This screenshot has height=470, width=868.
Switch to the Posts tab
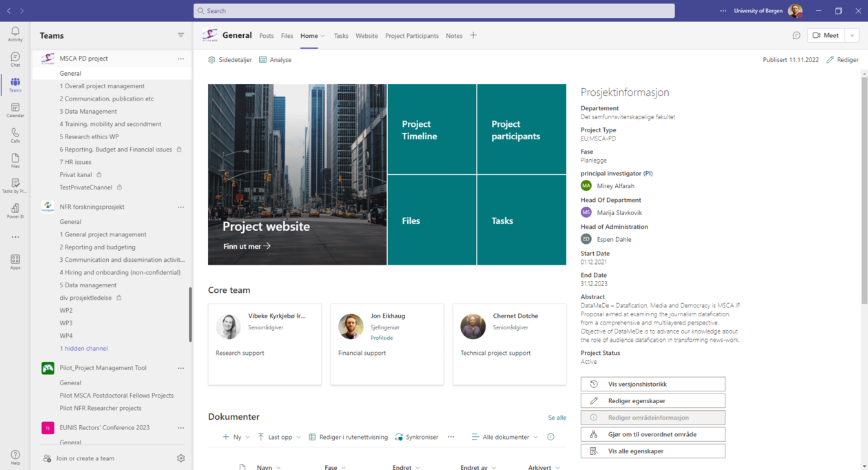point(266,36)
